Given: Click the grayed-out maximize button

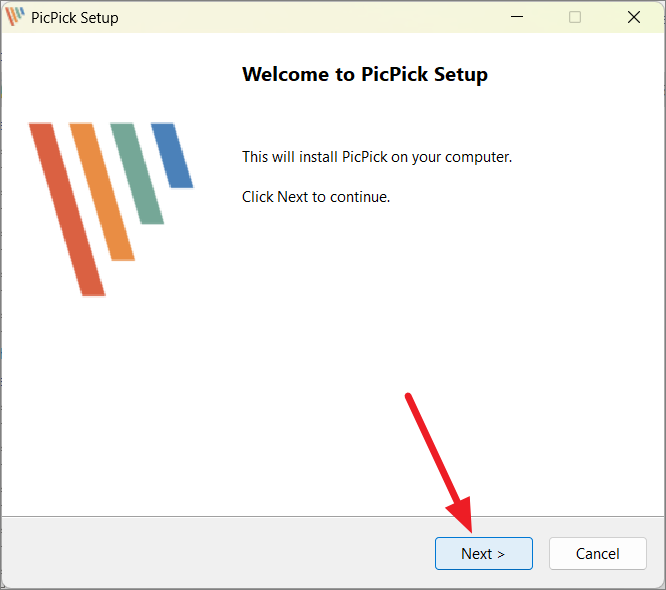Looking at the screenshot, I should (x=575, y=17).
